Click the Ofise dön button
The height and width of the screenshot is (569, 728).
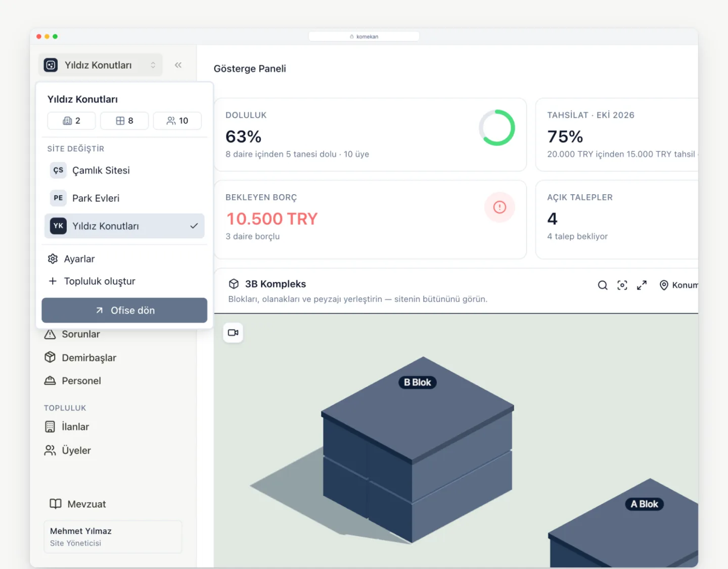[x=124, y=310]
